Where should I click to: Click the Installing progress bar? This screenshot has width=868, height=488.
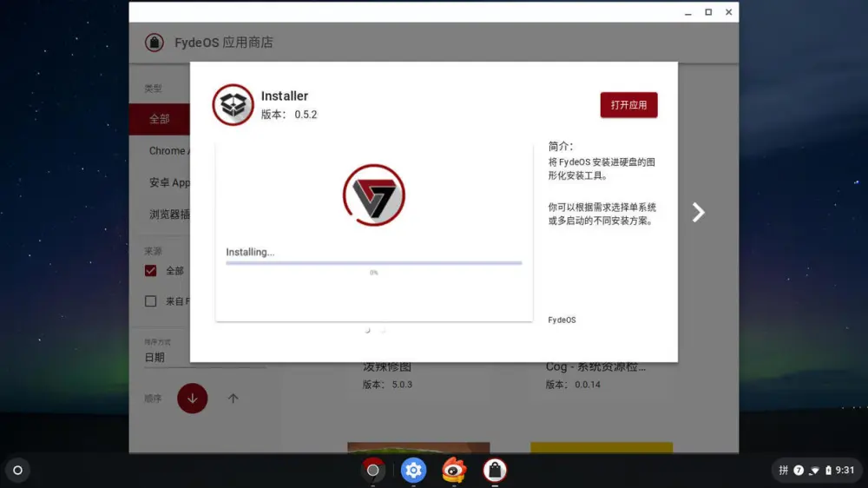pyautogui.click(x=373, y=262)
